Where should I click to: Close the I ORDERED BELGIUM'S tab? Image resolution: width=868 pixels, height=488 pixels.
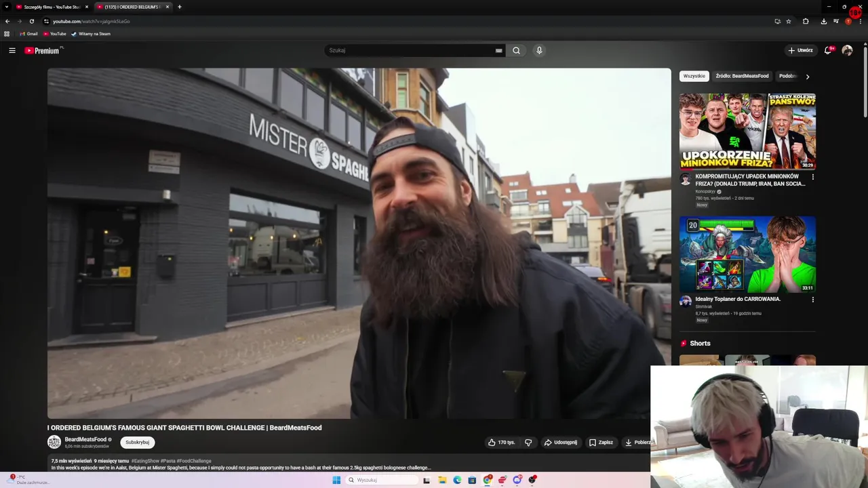pyautogui.click(x=167, y=7)
